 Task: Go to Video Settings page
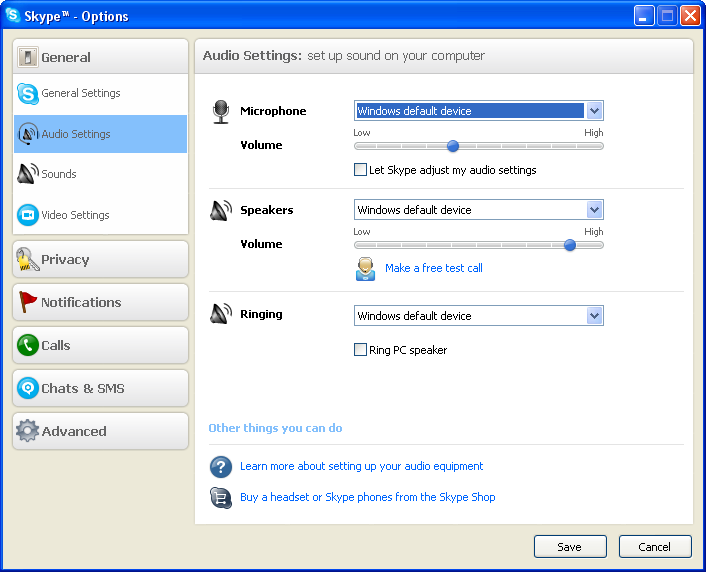(100, 215)
